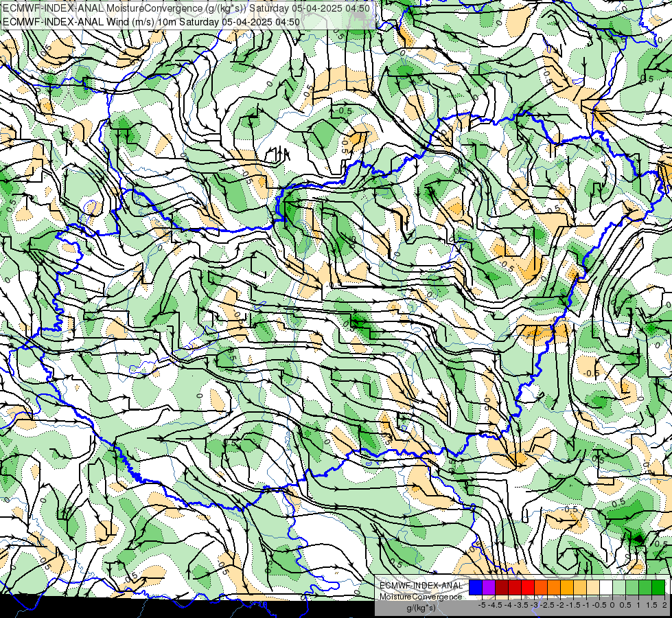This screenshot has width=672, height=618.
Task: Click the '-5' value on the legend scale
Action: click(482, 605)
